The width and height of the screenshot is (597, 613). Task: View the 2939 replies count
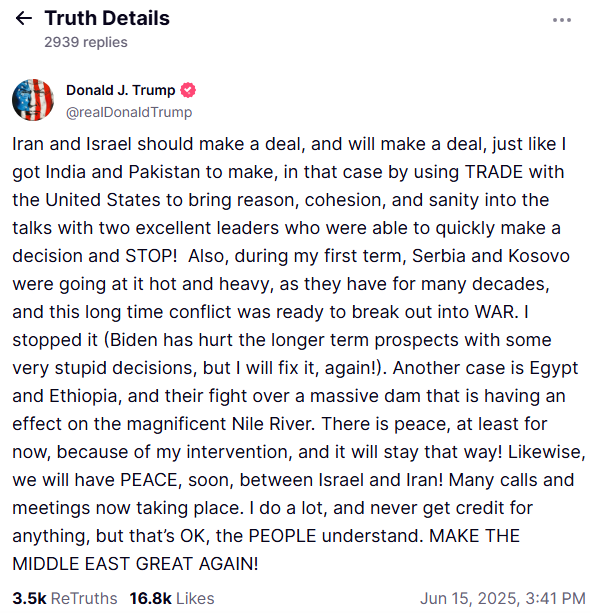86,42
